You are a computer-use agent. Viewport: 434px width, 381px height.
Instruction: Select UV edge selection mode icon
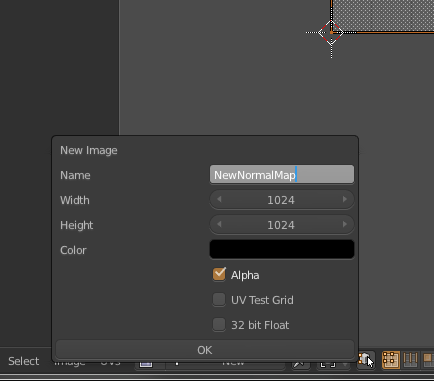[410, 360]
